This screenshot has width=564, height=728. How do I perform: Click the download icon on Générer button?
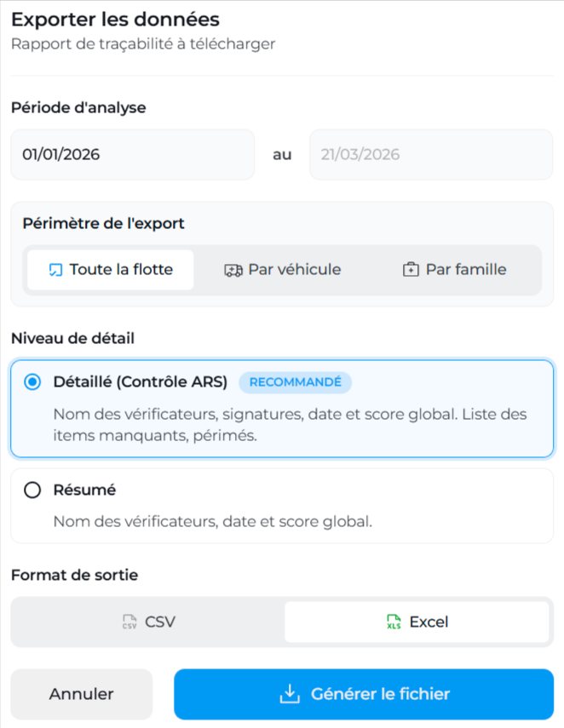(x=290, y=694)
